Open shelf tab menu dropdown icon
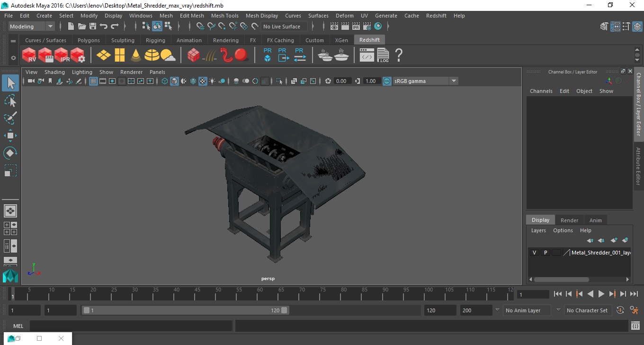This screenshot has height=345, width=644. [x=13, y=41]
